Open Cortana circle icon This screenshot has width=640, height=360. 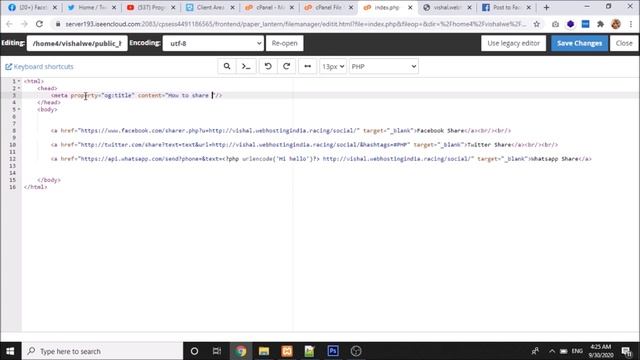pyautogui.click(x=194, y=351)
